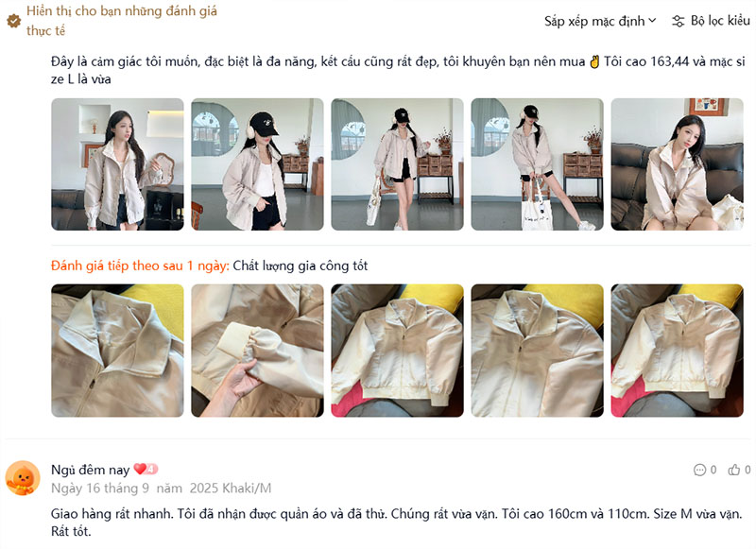Open reviewer name Ngủ đêm nay

(90, 470)
